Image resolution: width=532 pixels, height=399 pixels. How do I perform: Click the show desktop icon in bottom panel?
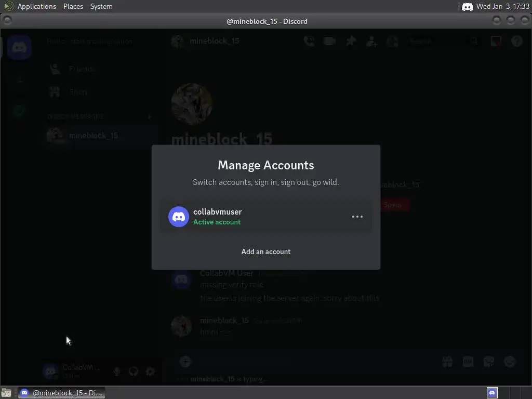pos(6,393)
